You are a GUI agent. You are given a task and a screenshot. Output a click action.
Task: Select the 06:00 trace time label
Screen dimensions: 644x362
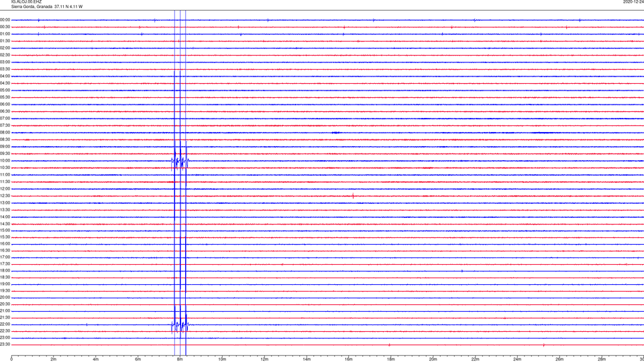coord(5,105)
